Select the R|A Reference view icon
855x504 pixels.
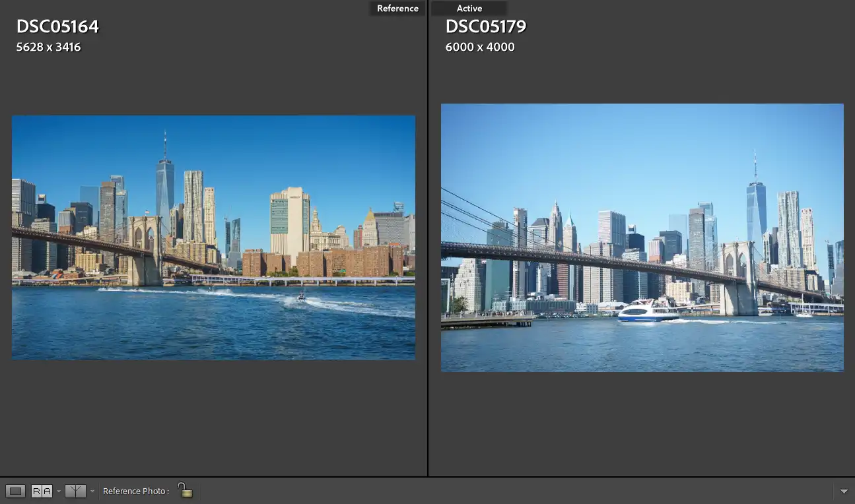(42, 491)
